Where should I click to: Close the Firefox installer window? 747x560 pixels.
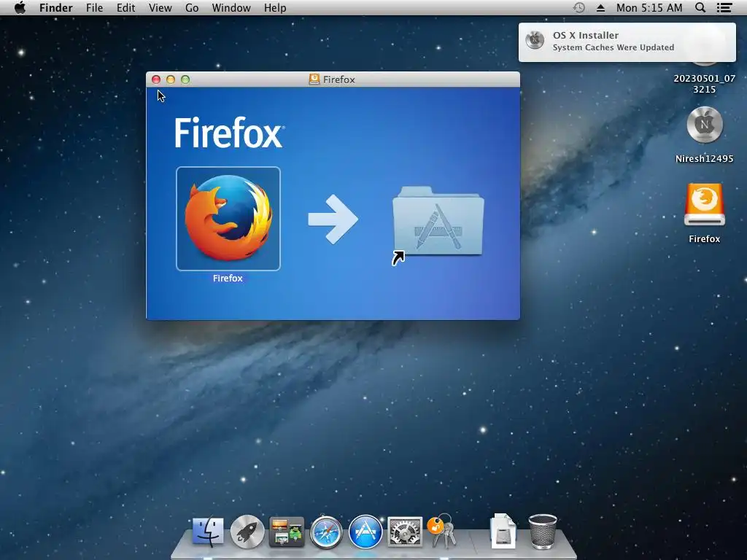[x=156, y=79]
